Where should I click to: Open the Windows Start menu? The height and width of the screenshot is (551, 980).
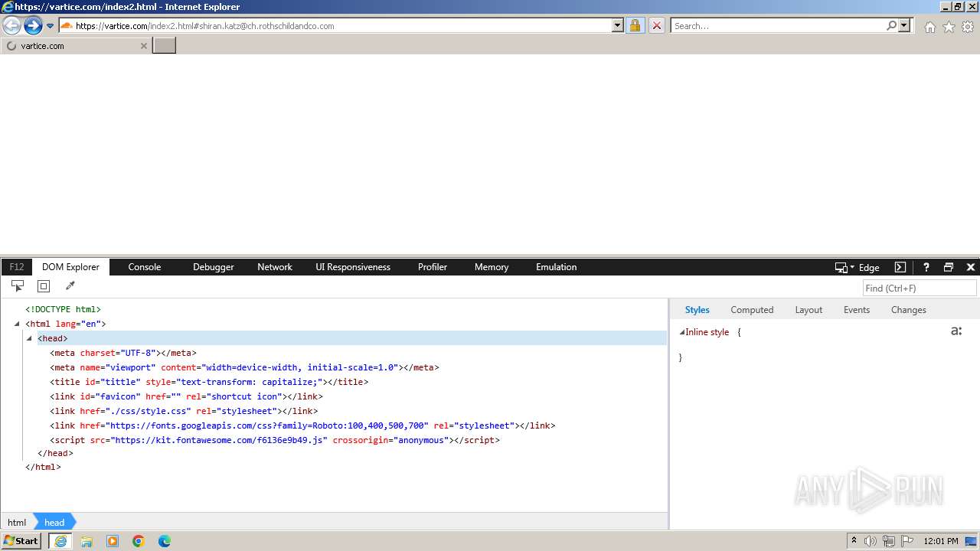pyautogui.click(x=21, y=541)
